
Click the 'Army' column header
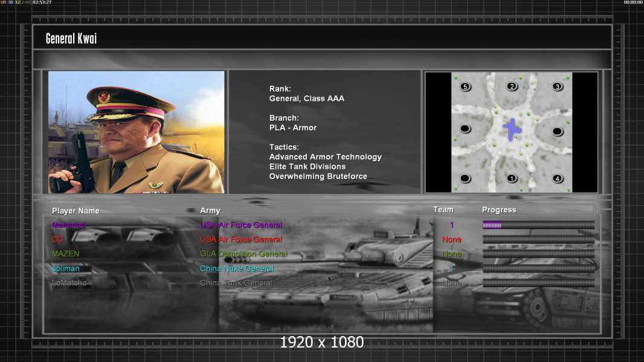click(210, 211)
